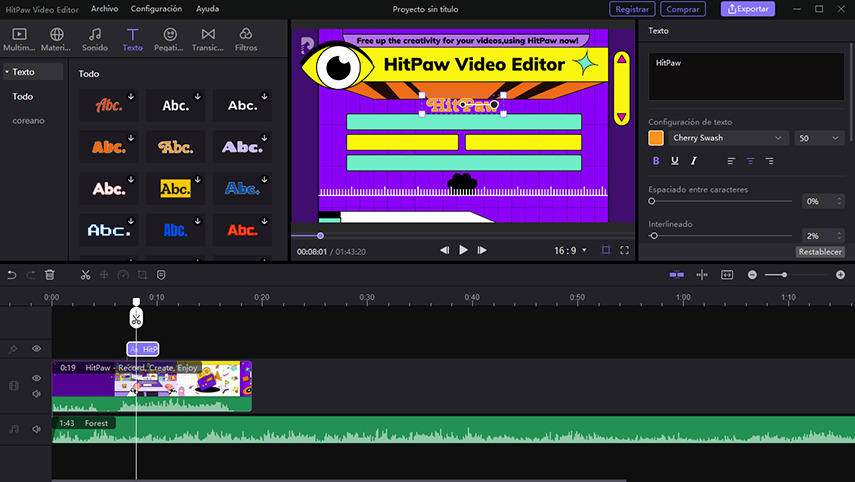Click the crop tool in timeline toolbar
The height and width of the screenshot is (482, 855).
(142, 275)
